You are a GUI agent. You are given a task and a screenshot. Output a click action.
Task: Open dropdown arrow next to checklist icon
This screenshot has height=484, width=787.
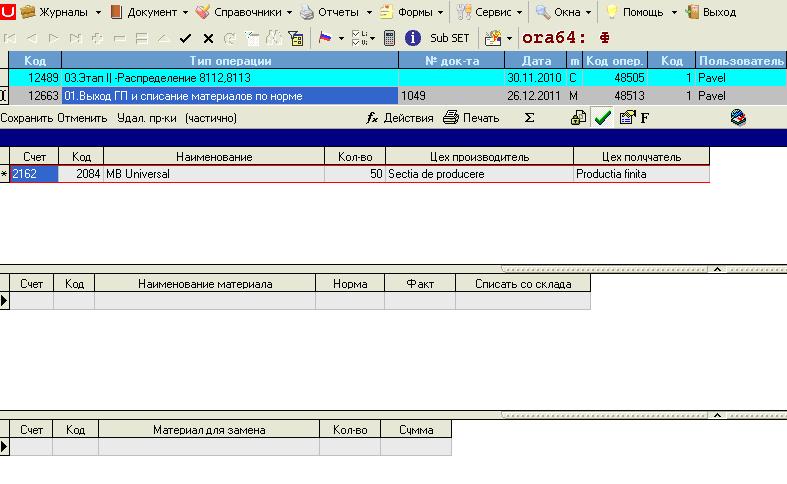point(372,38)
